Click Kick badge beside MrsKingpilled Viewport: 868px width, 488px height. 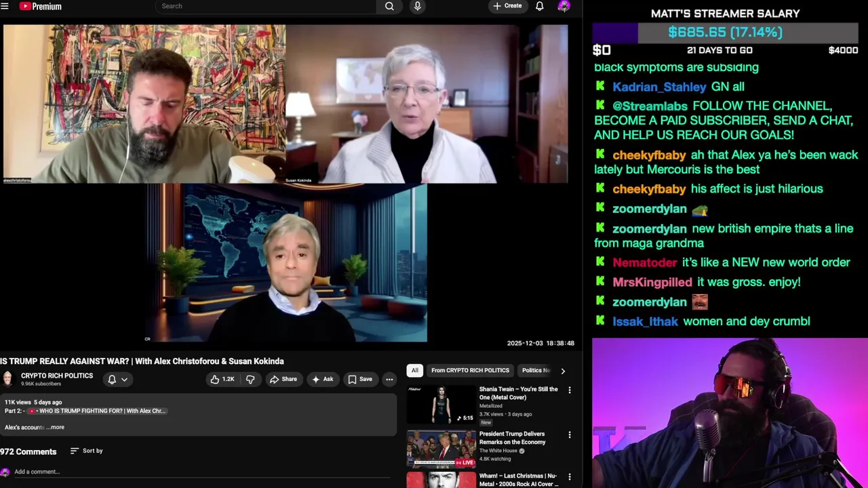599,281
